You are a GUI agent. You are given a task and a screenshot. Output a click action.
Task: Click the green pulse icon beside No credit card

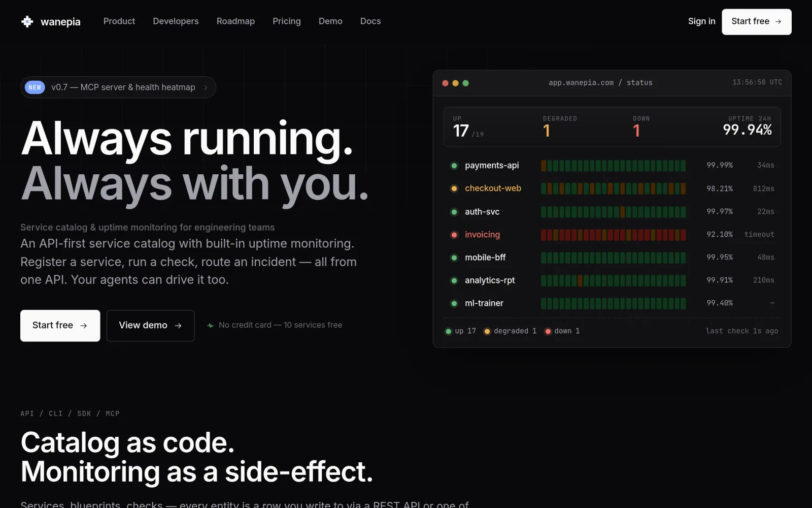click(211, 325)
